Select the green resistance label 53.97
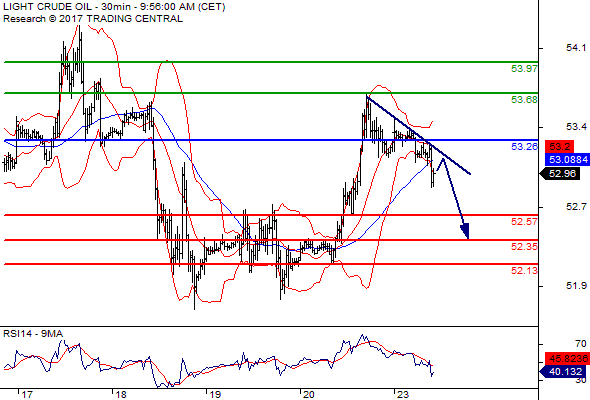The width and height of the screenshot is (590, 400). tap(524, 68)
